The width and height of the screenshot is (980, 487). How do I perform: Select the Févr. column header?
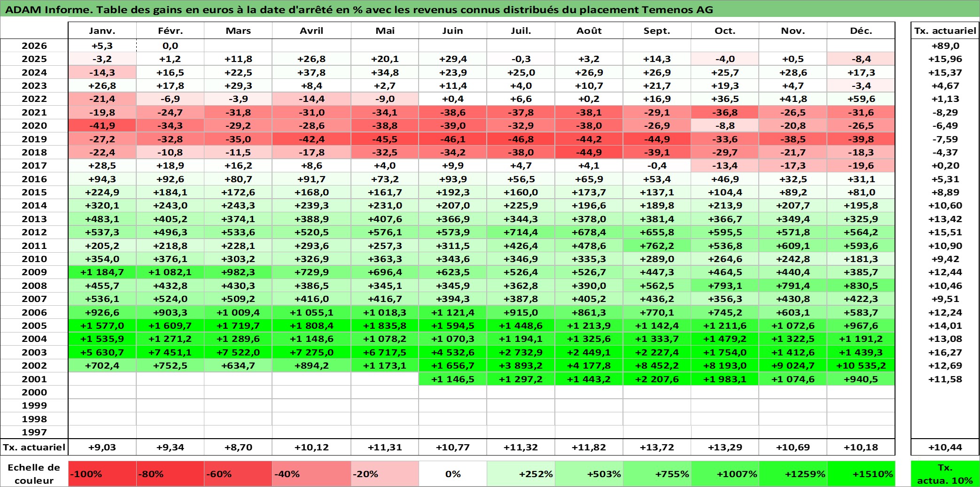pyautogui.click(x=170, y=31)
